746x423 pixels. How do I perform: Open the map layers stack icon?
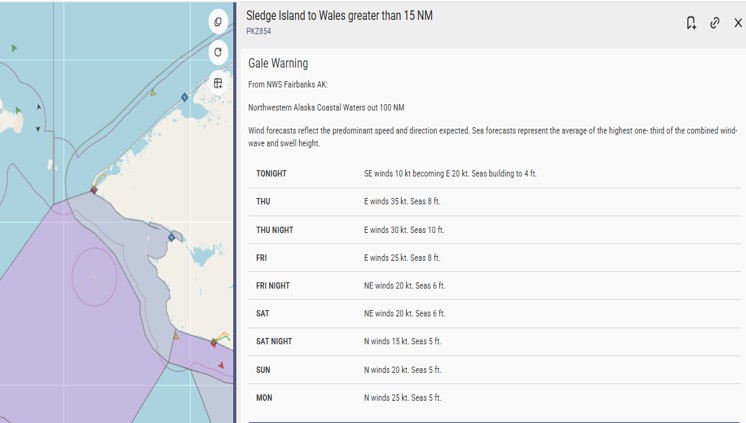(218, 22)
